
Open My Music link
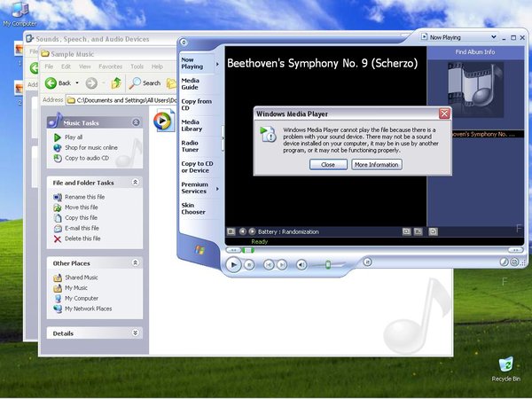[76, 287]
